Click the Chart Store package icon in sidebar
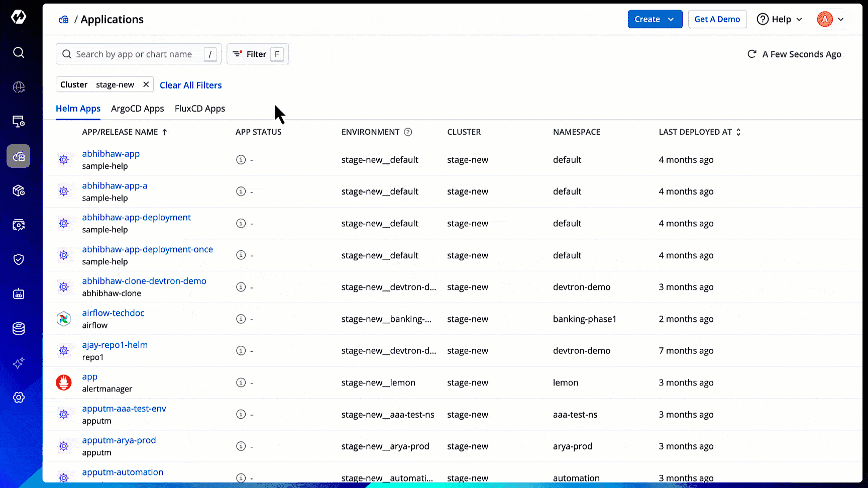Screen dimensions: 868x488 tap(19, 190)
